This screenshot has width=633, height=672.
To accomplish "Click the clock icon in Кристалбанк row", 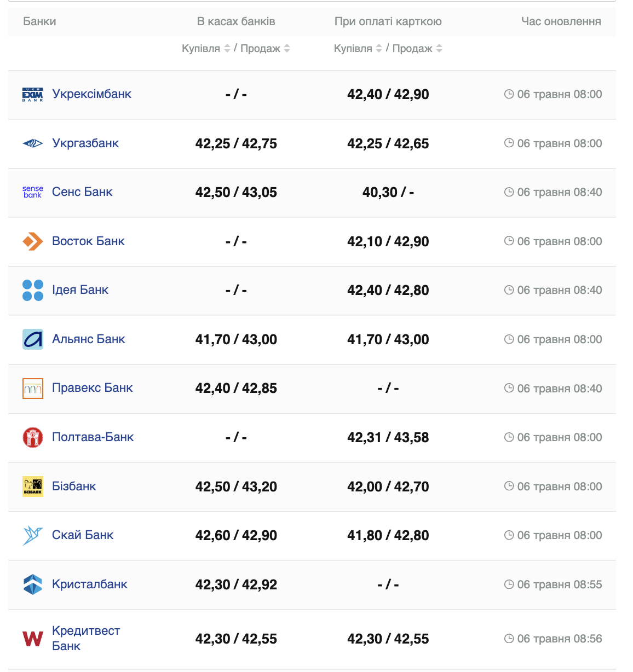I will click(509, 584).
